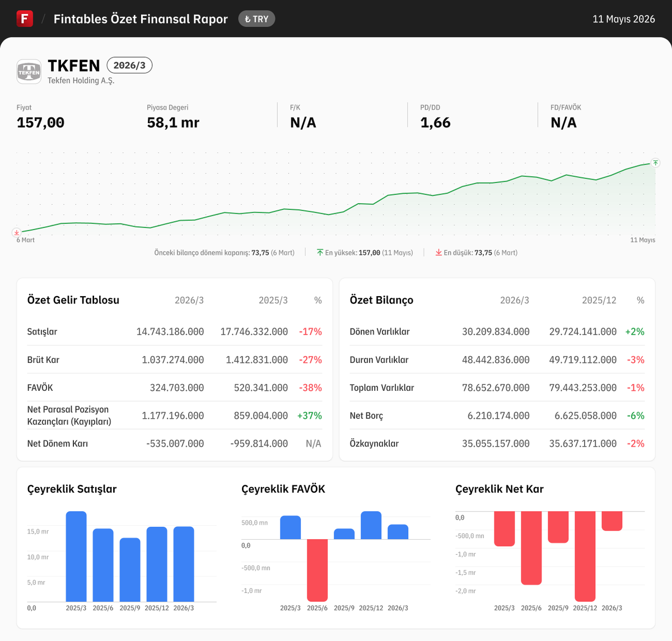
Task: Click the TKFEN ticker heading
Action: [74, 65]
